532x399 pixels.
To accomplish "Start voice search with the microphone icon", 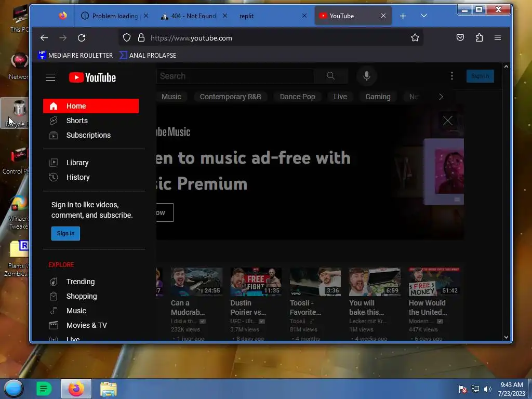I will tap(366, 76).
